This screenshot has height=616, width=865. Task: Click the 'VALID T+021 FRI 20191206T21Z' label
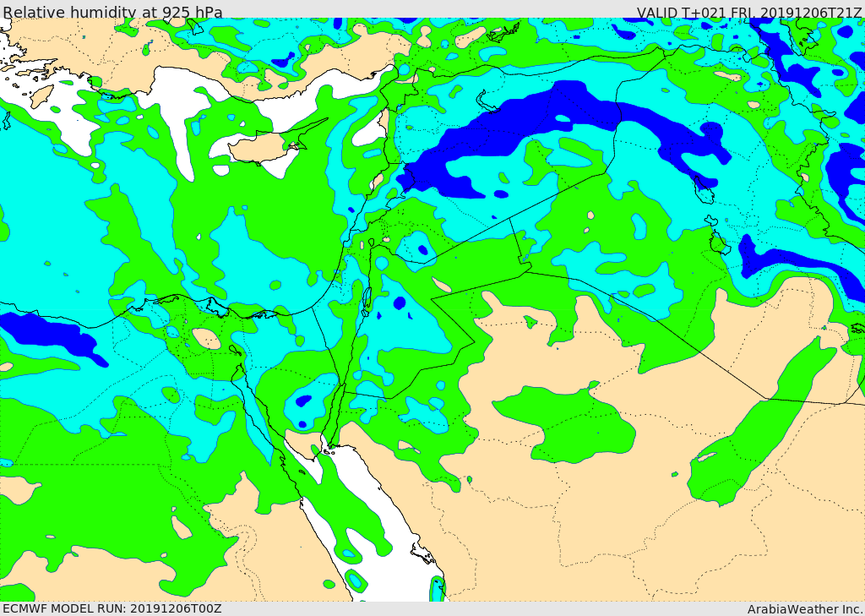748,12
